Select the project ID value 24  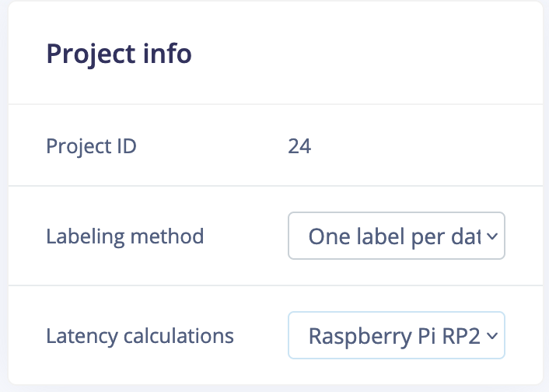(299, 145)
